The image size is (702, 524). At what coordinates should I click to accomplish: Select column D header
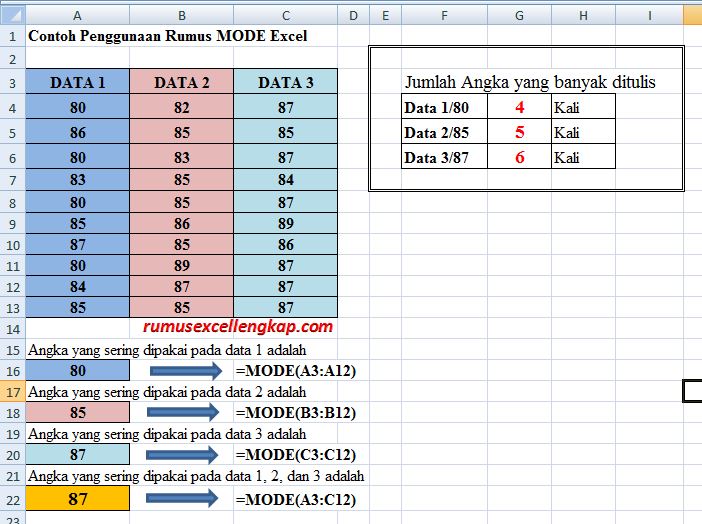click(x=353, y=16)
